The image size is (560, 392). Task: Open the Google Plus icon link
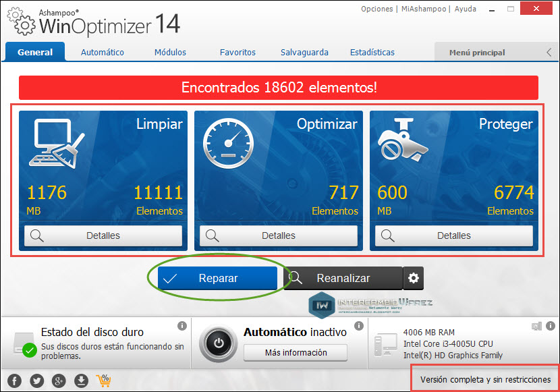(59, 381)
